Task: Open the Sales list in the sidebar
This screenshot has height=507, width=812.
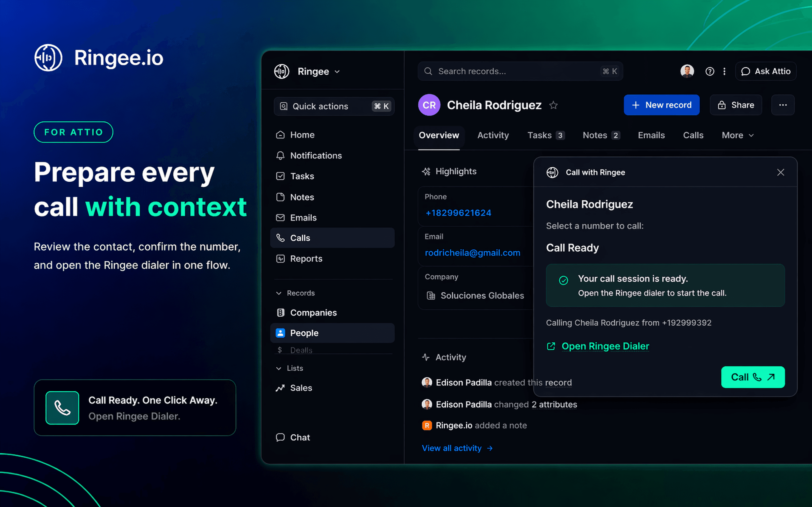Action: click(x=332, y=388)
